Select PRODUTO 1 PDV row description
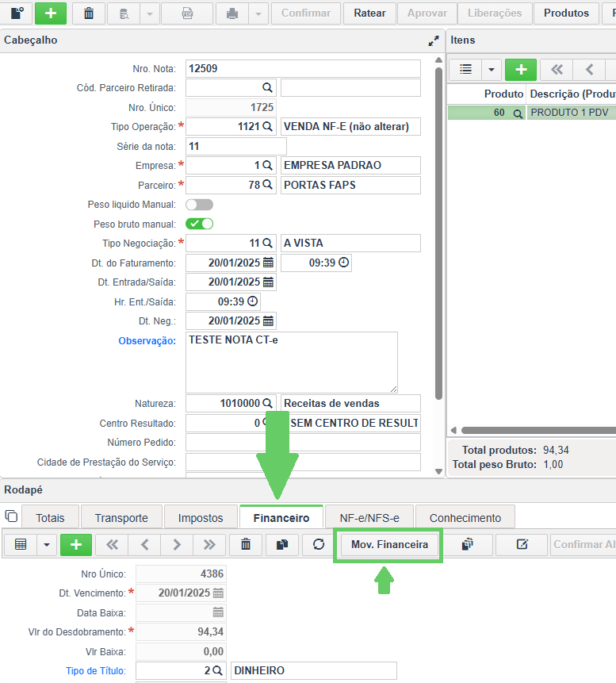616x683 pixels. [570, 113]
